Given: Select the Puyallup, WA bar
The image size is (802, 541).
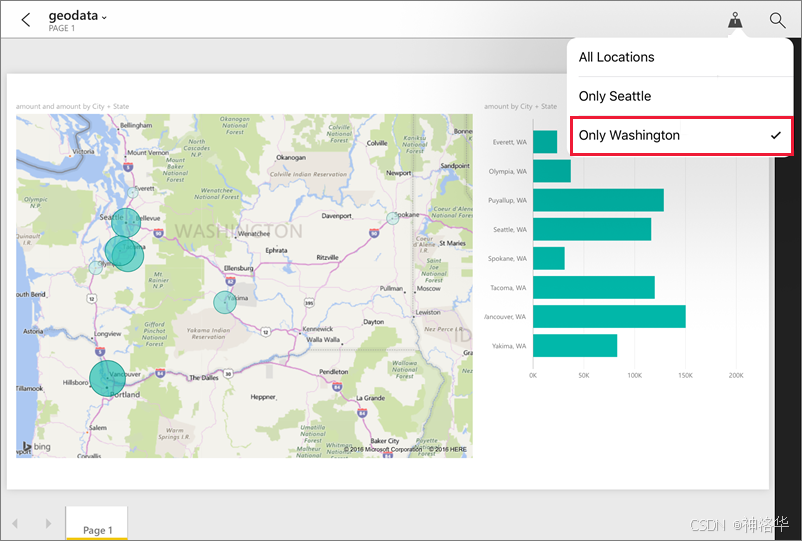Looking at the screenshot, I should [598, 200].
